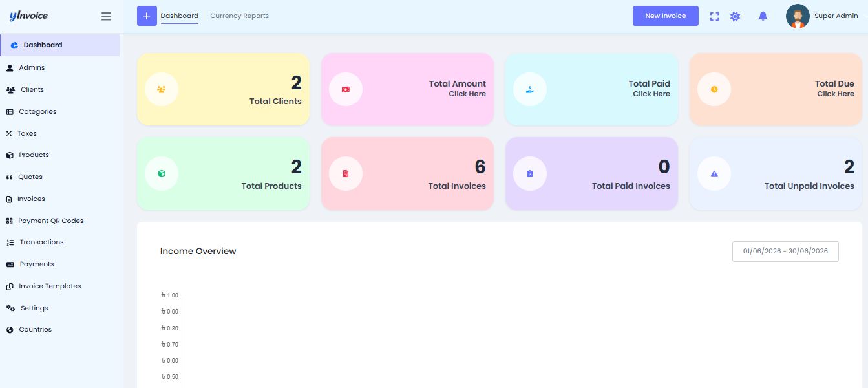Create a New Invoice

[x=666, y=16]
